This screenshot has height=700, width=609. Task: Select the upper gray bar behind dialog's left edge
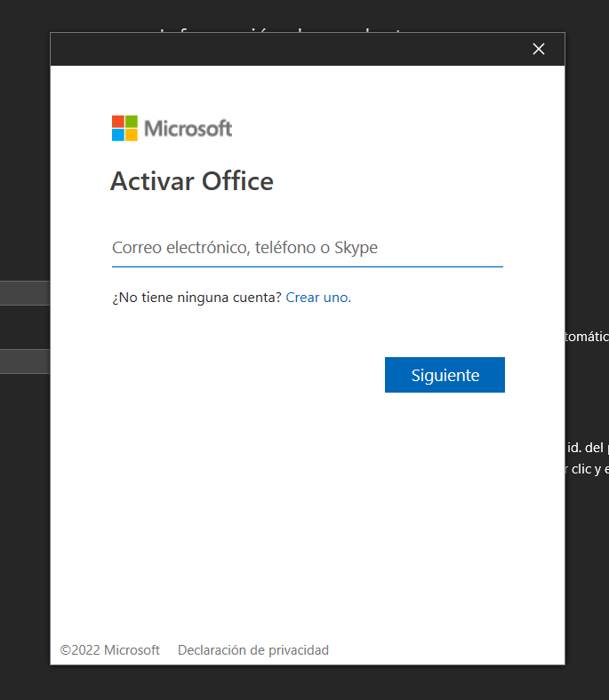pyautogui.click(x=24, y=292)
